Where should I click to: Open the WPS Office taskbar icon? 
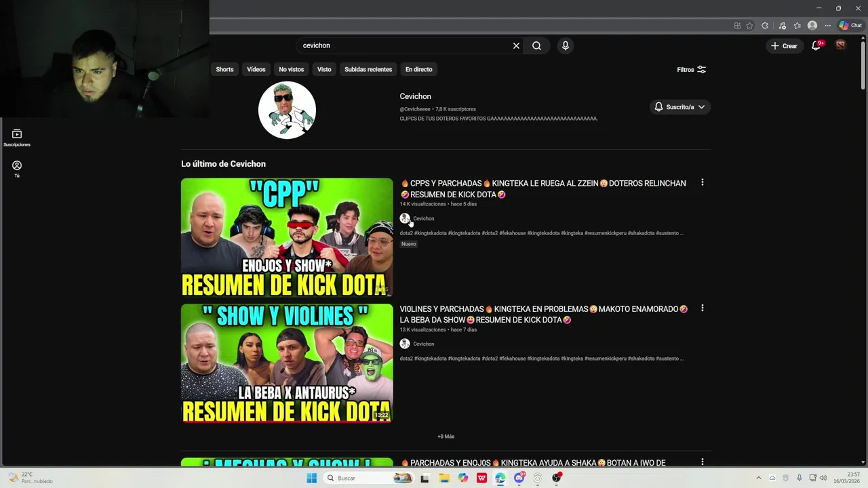pyautogui.click(x=481, y=478)
